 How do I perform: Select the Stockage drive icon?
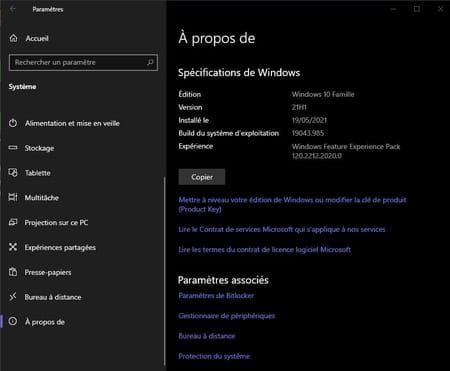(x=13, y=148)
